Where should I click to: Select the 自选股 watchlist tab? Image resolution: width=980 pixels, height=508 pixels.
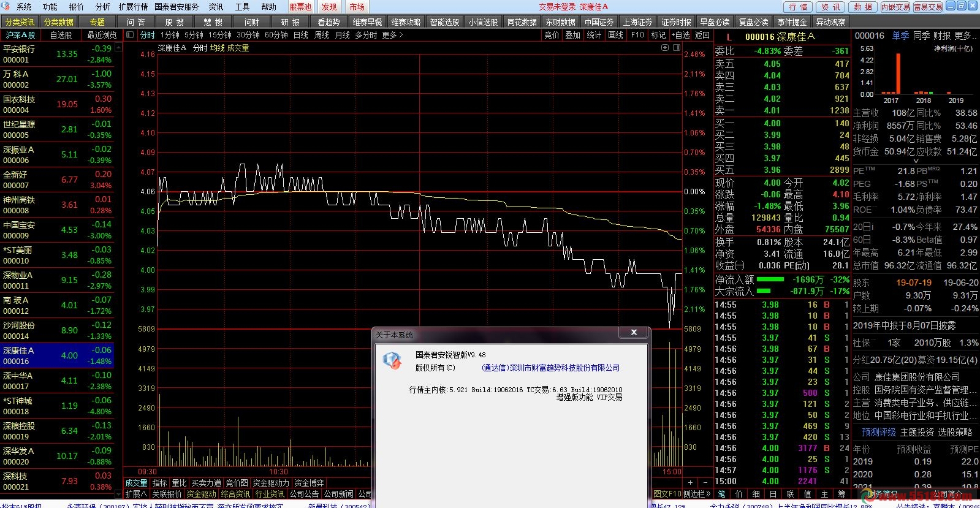[x=61, y=35]
